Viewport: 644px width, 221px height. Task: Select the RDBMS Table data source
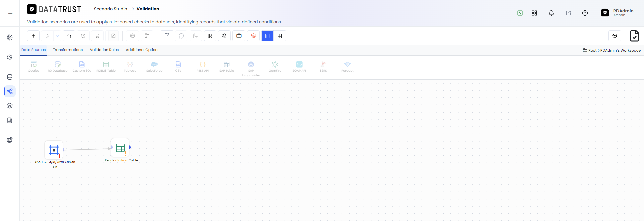[106, 67]
